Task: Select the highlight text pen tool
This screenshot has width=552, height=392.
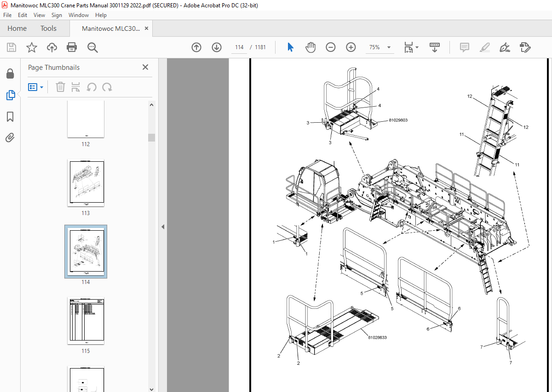Action: pos(484,47)
